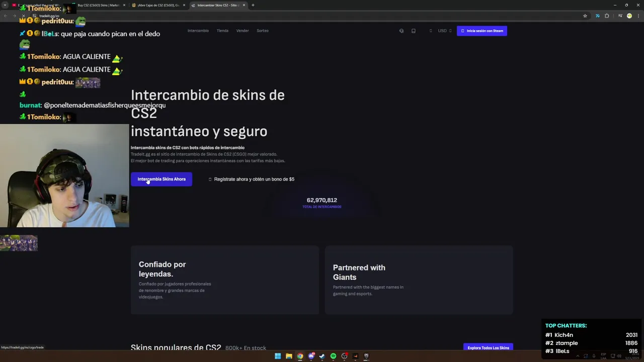
Task: Click Chrome icon in the taskbar
Action: click(300, 356)
